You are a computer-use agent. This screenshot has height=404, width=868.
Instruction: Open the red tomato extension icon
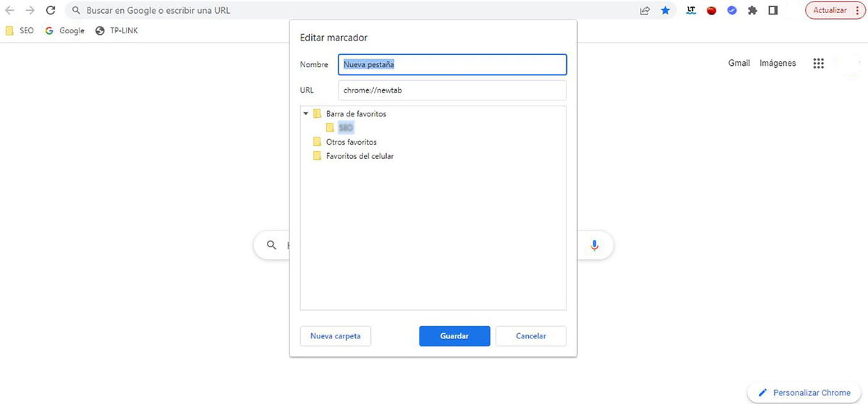tap(712, 11)
